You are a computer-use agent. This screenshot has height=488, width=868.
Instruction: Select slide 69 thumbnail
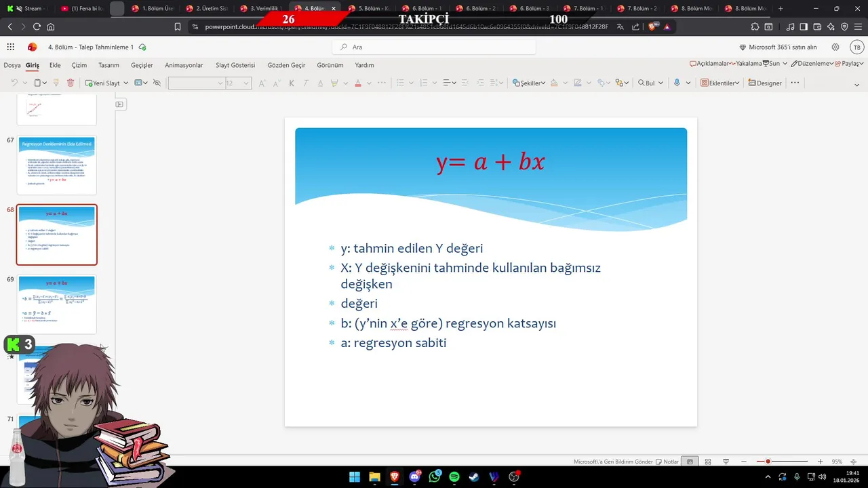click(56, 304)
